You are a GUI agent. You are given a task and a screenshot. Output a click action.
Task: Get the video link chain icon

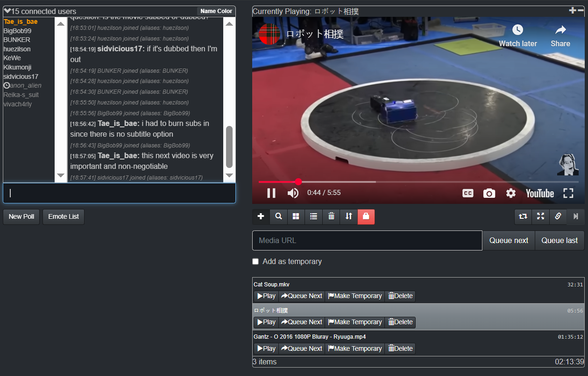(558, 216)
